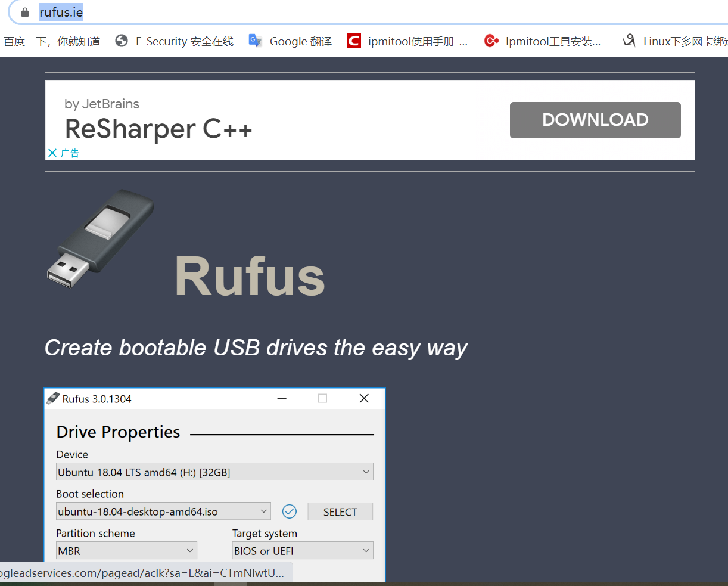Click the Boot selection label

coord(90,494)
